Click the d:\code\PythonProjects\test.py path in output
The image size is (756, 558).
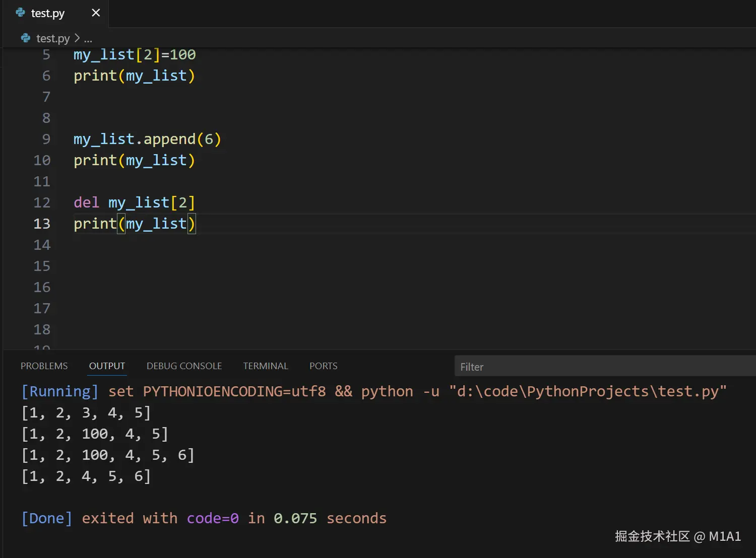pos(588,391)
